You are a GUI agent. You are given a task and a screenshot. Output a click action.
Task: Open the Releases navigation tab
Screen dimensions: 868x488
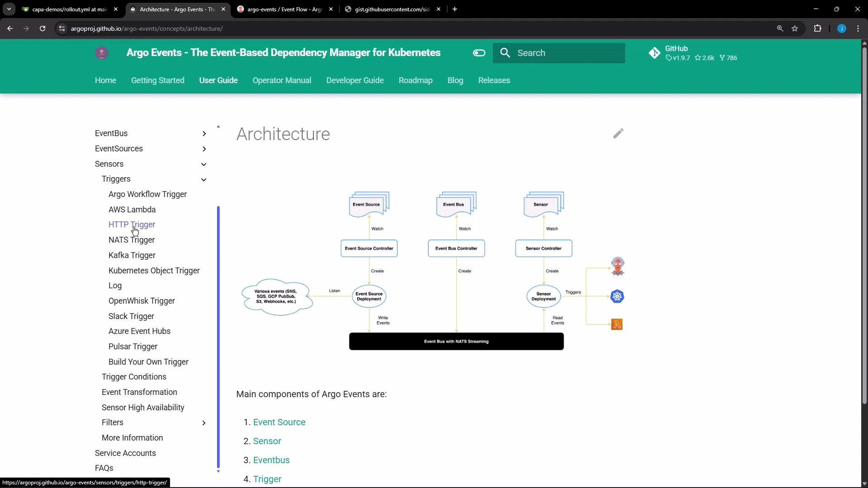point(494,80)
